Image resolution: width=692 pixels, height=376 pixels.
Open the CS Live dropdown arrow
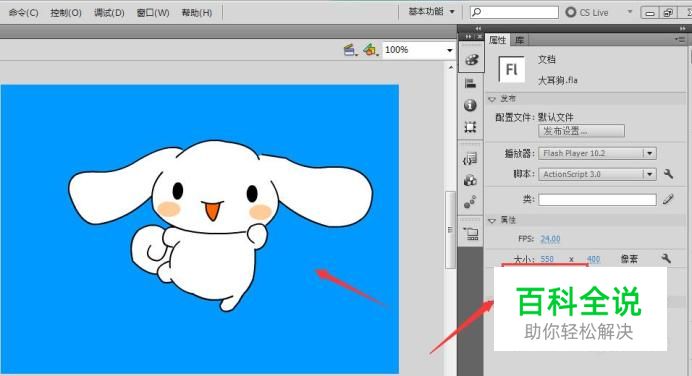[x=630, y=12]
